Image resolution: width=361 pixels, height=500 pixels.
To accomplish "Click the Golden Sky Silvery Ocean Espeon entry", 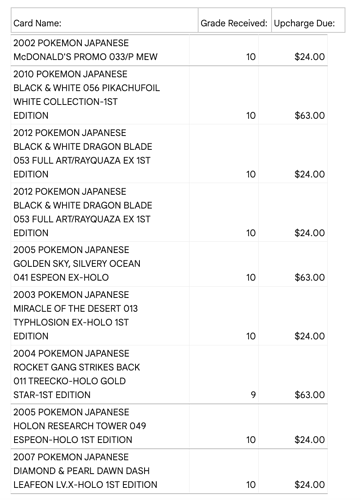I will pyautogui.click(x=77, y=264).
